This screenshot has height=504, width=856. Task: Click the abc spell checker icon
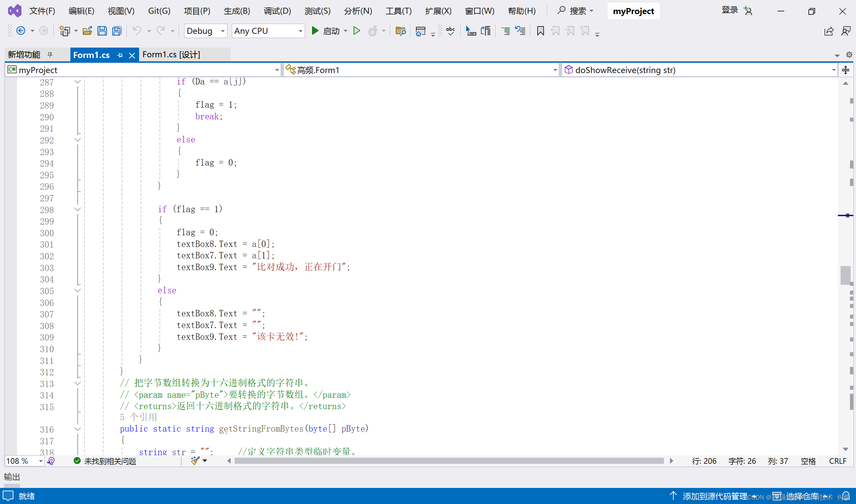(450, 31)
